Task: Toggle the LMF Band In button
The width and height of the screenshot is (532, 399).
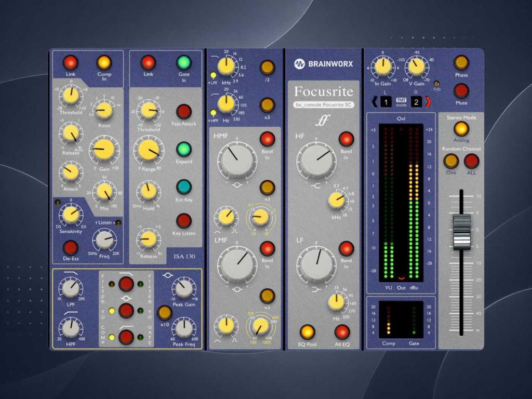Action: [267, 248]
